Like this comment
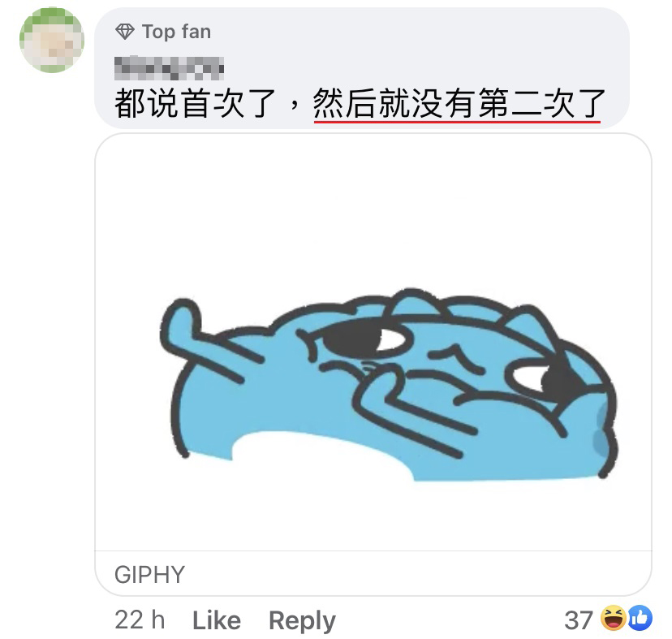Image resolution: width=672 pixels, height=639 pixels. click(x=217, y=620)
